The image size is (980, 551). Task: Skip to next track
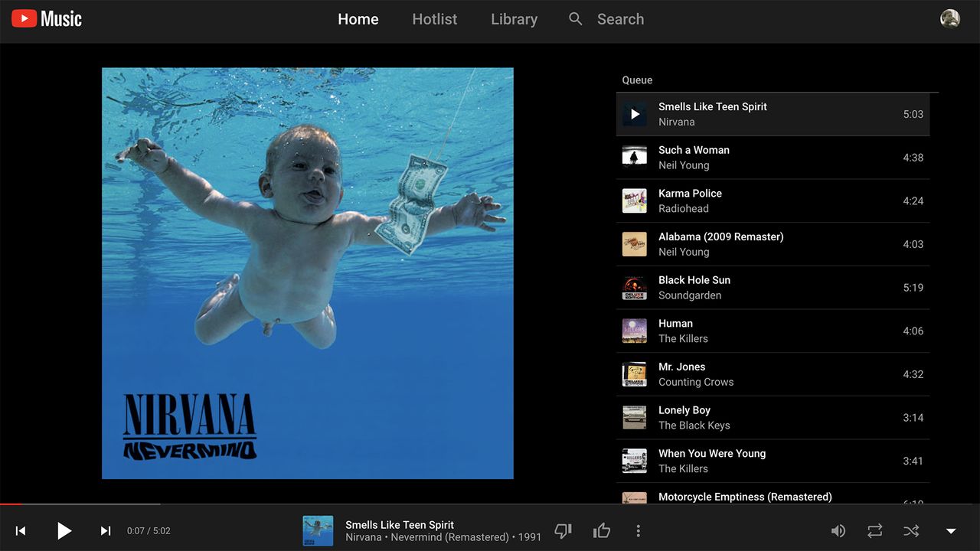click(x=106, y=530)
